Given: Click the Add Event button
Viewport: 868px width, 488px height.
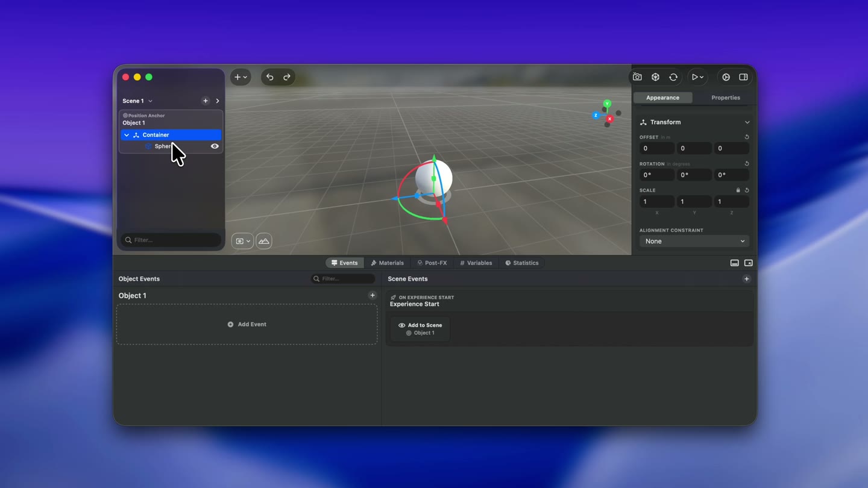Looking at the screenshot, I should [x=247, y=324].
